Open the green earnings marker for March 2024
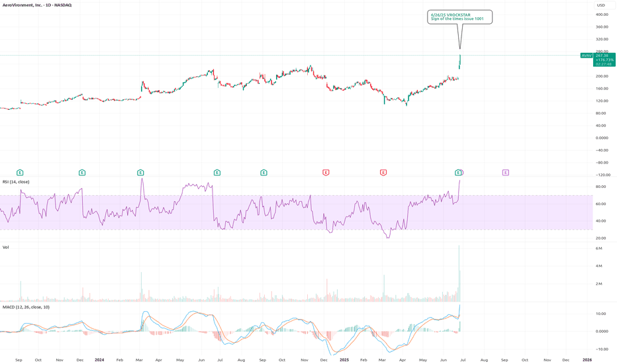 (x=140, y=172)
